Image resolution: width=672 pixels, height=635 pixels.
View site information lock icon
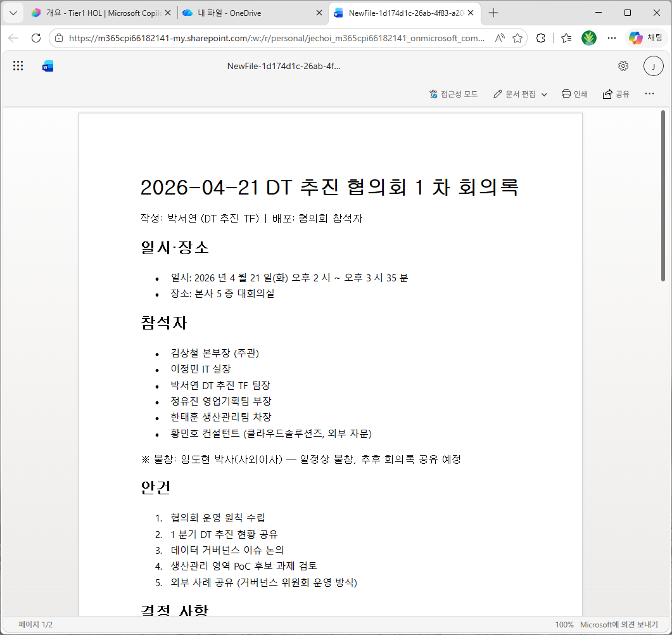[59, 38]
